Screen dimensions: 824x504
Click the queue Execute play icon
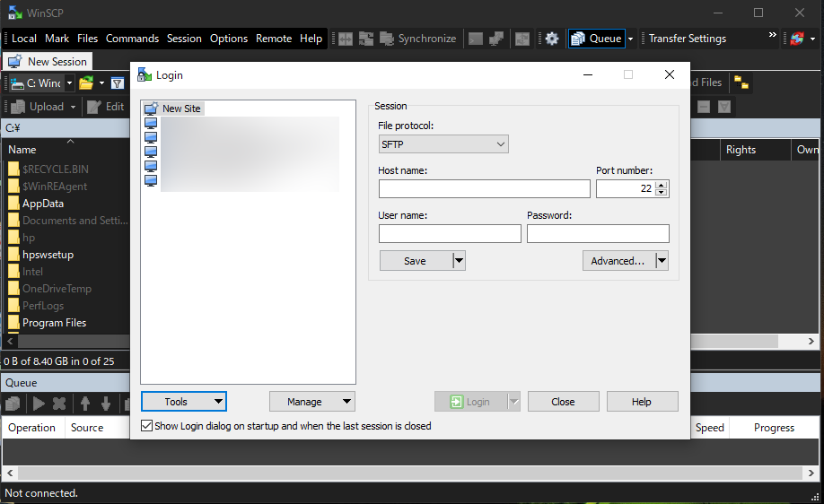(x=39, y=404)
